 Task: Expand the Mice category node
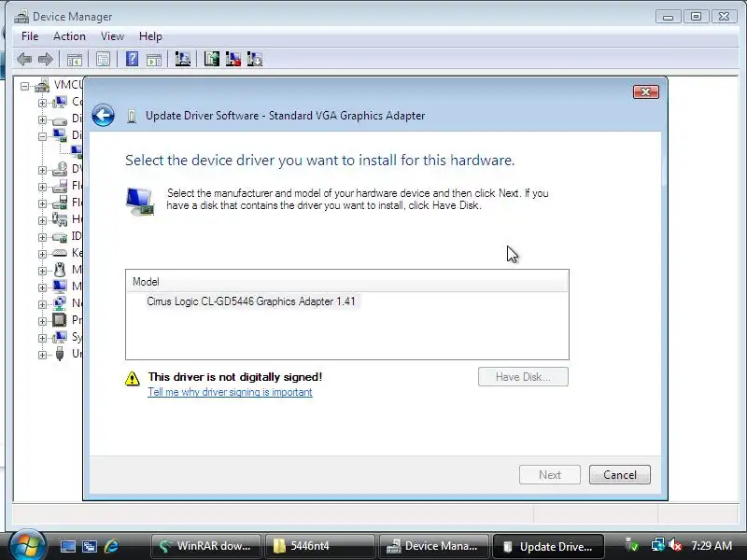[x=42, y=271]
